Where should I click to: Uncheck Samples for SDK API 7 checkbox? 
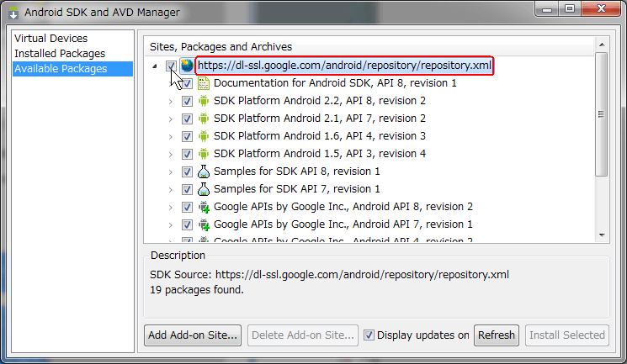(x=187, y=189)
